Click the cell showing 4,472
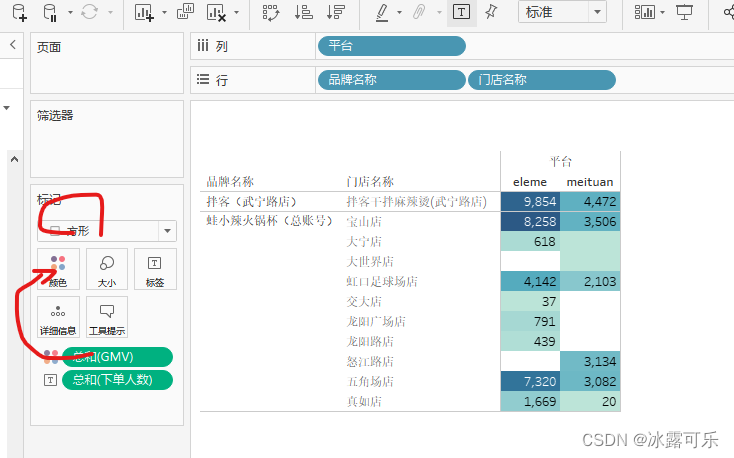This screenshot has height=458, width=734. point(590,201)
